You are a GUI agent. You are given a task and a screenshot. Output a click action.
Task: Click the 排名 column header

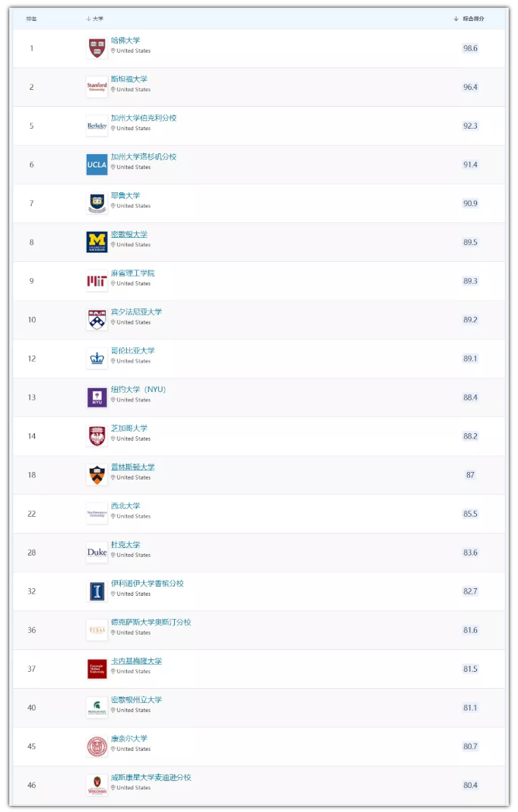click(x=32, y=19)
